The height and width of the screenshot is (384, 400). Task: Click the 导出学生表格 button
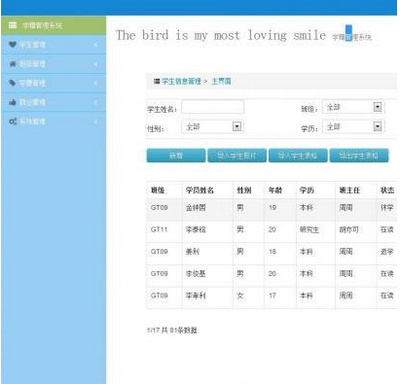tap(359, 156)
